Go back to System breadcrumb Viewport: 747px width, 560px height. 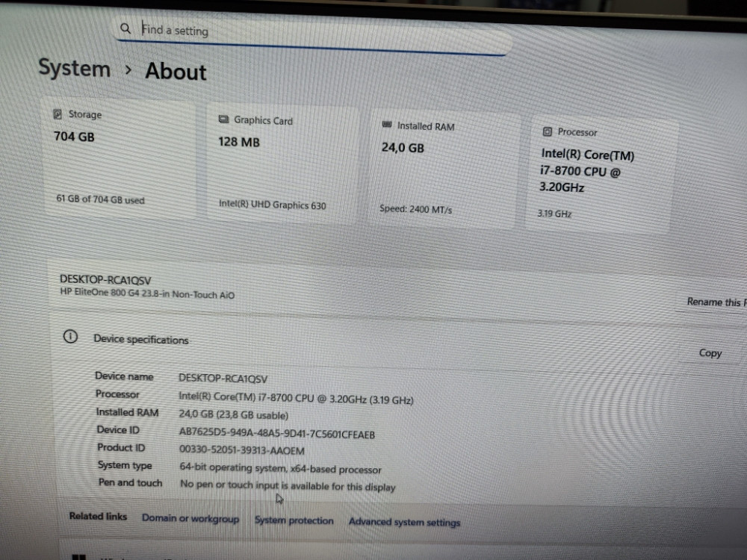(x=74, y=68)
